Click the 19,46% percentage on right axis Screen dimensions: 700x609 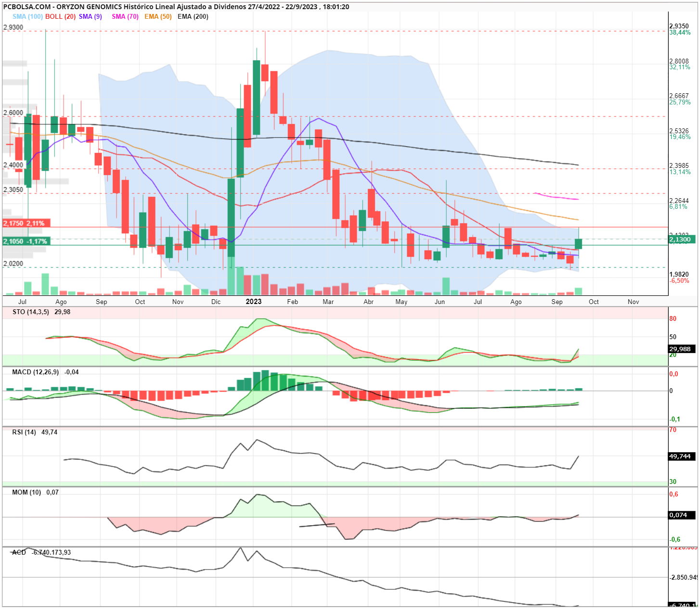[680, 137]
